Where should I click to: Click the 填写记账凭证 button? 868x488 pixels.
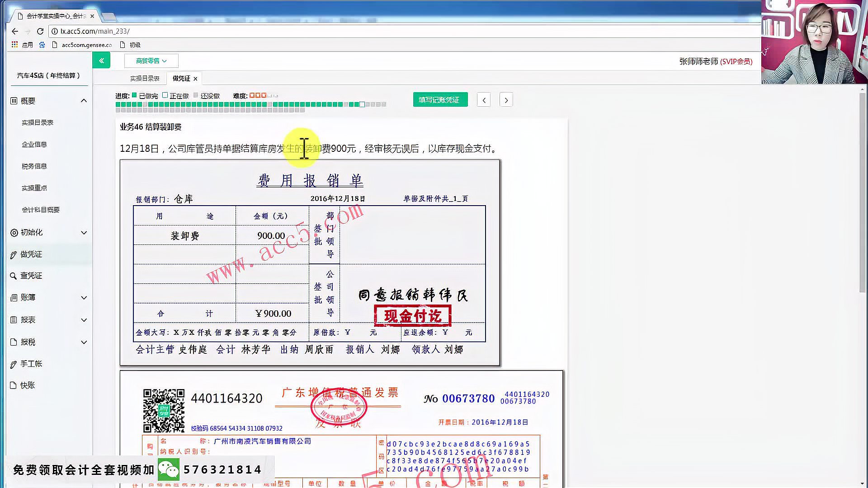(440, 99)
